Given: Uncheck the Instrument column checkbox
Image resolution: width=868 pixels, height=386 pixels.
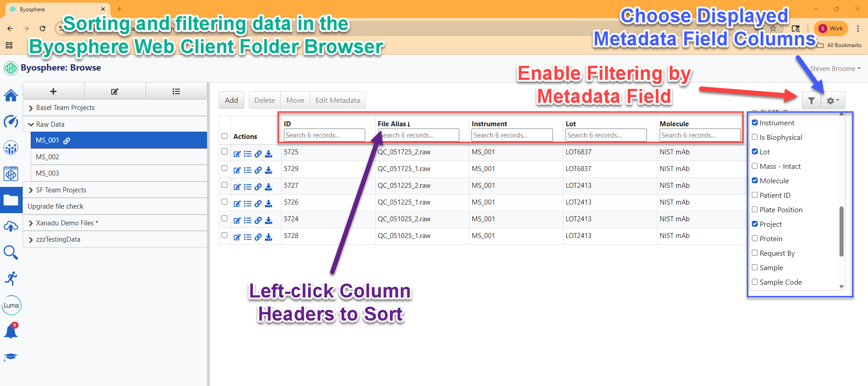Looking at the screenshot, I should [755, 123].
